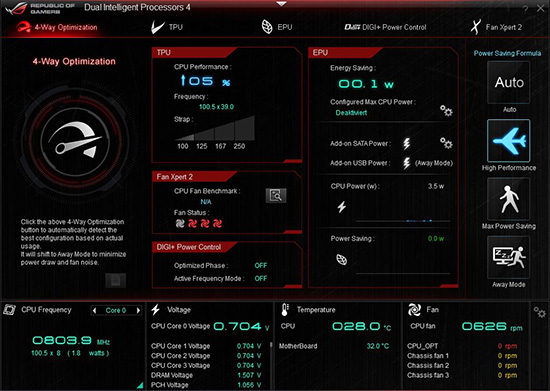This screenshot has width=550, height=391.
Task: Collapse the window using the top arrow
Action: pyautogui.click(x=281, y=4)
